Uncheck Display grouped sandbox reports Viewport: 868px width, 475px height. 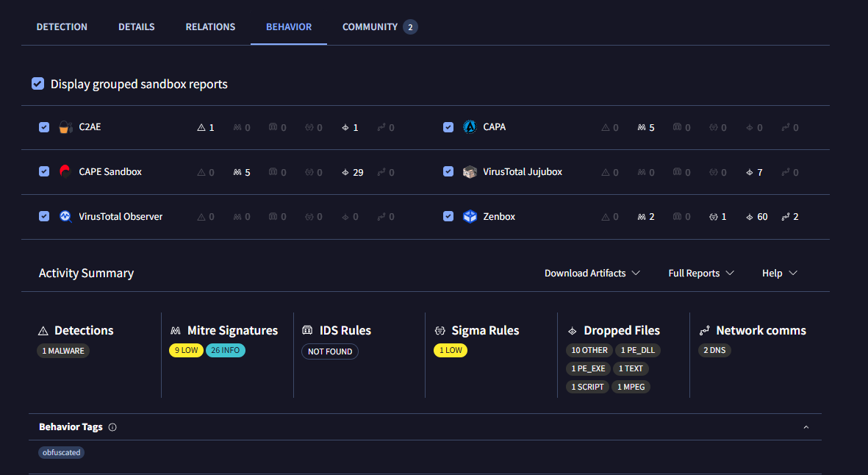click(x=37, y=84)
